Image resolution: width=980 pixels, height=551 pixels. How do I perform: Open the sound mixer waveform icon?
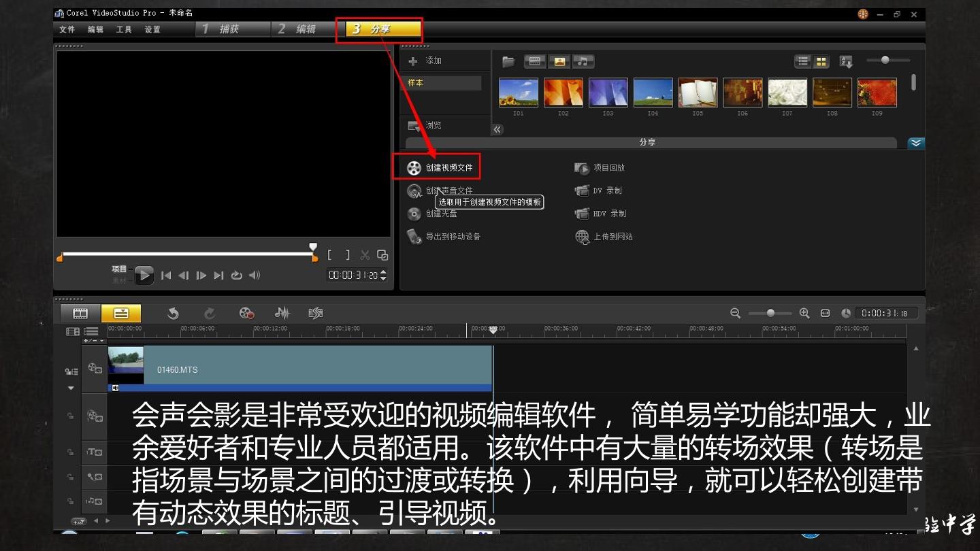(x=282, y=313)
